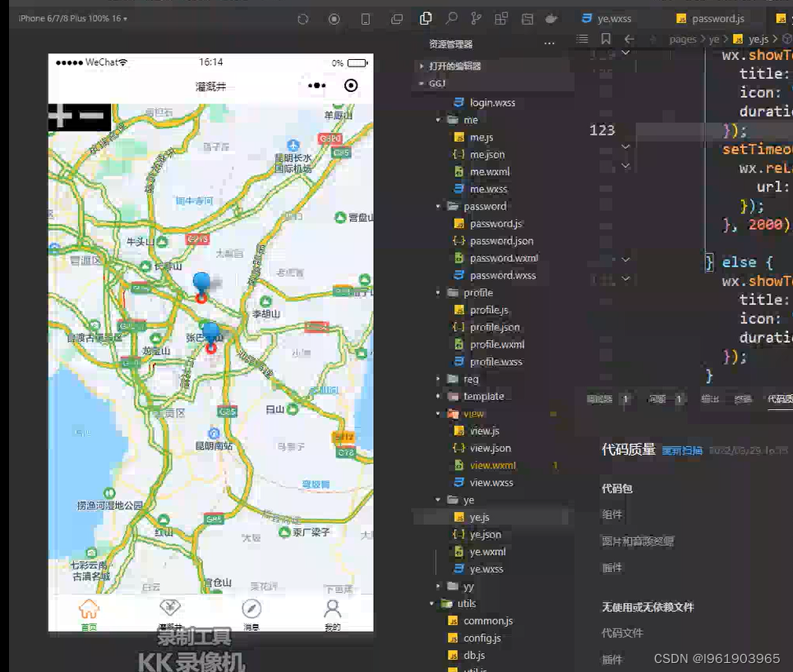Click the capsule close target icon

coord(350,85)
